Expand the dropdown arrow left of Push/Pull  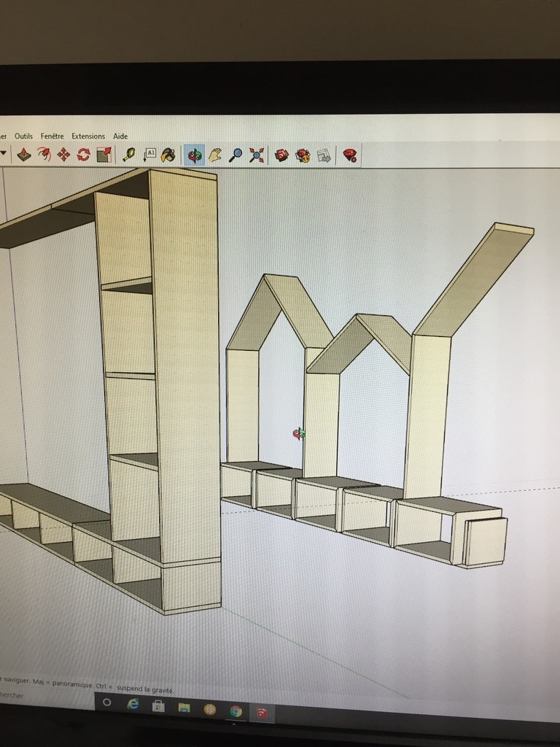tap(3, 153)
